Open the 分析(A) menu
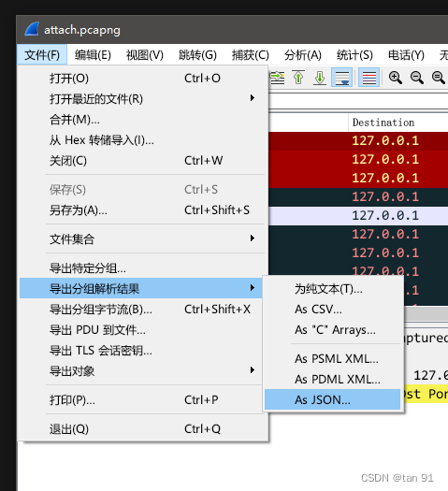The width and height of the screenshot is (448, 491). point(302,55)
